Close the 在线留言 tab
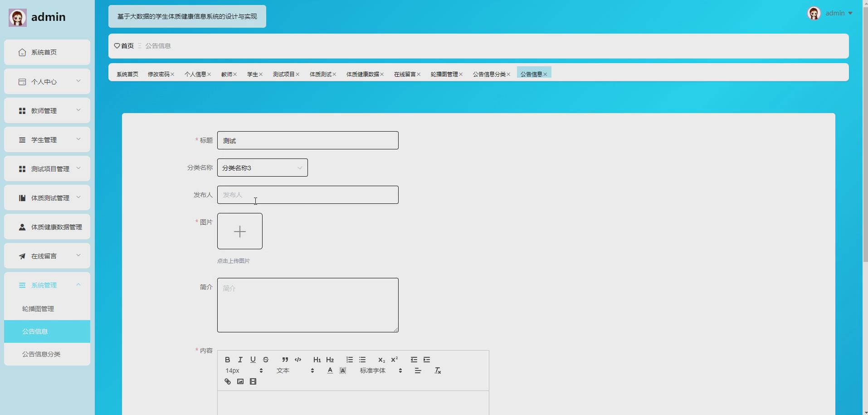The width and height of the screenshot is (868, 415). (x=419, y=74)
